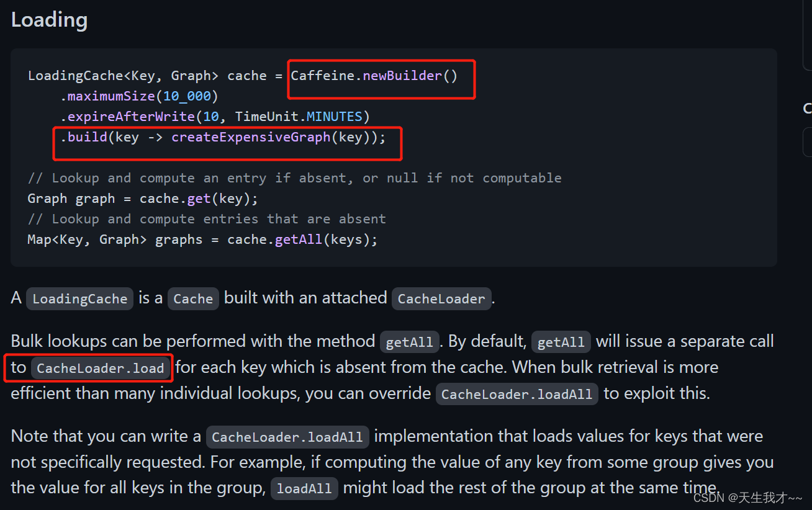Click the getAll chip after "the method"

[x=410, y=342]
